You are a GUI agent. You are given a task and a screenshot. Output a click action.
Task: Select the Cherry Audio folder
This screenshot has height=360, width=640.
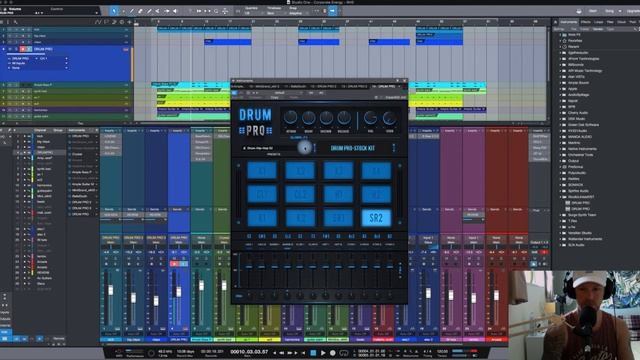click(x=578, y=113)
